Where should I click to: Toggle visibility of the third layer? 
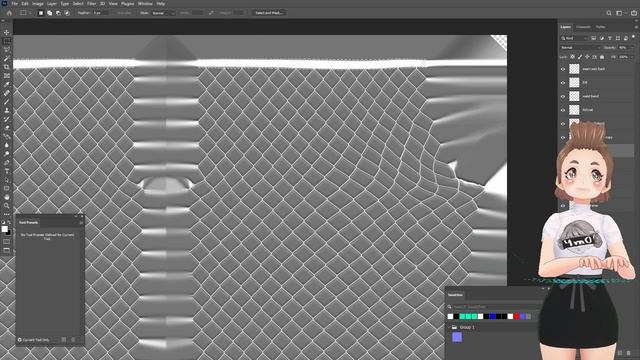click(x=563, y=96)
